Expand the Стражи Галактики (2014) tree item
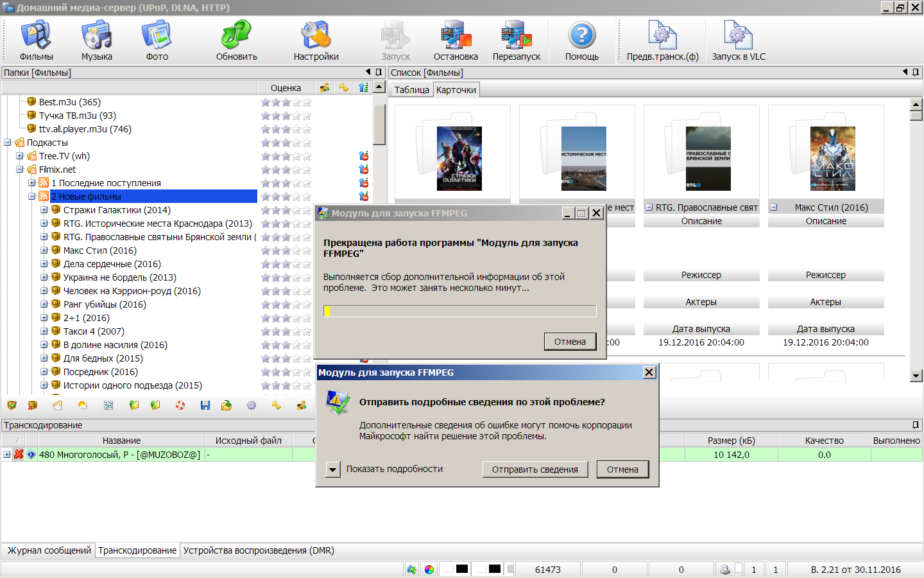 click(44, 210)
